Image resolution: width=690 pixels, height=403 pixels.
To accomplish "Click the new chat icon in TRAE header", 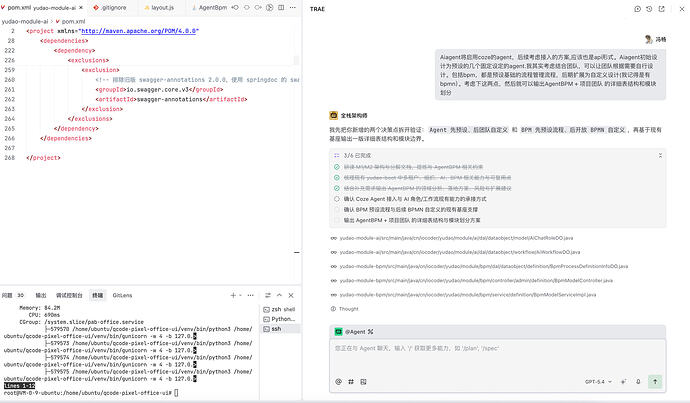I will [x=637, y=9].
